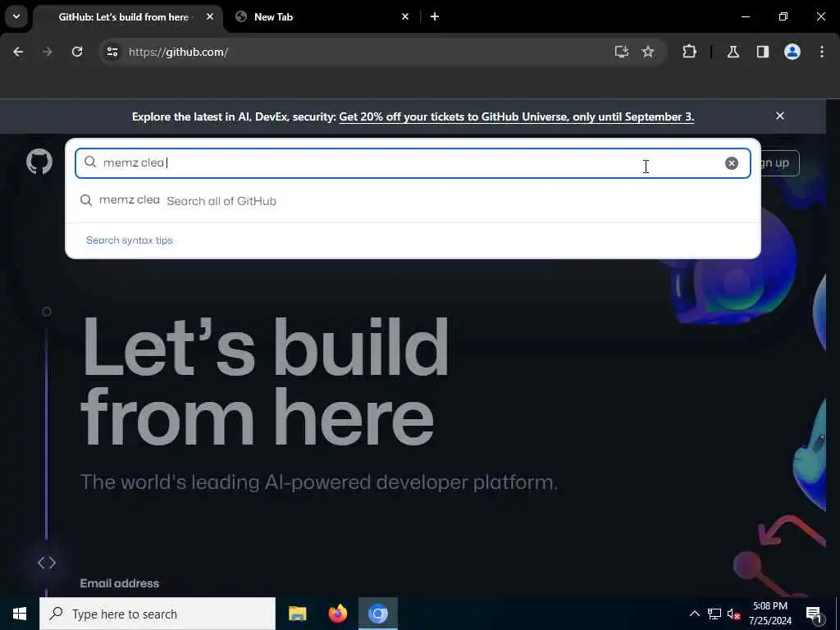This screenshot has height=630, width=840.
Task: Focus the 'memz clea' search input
Action: coord(413,163)
